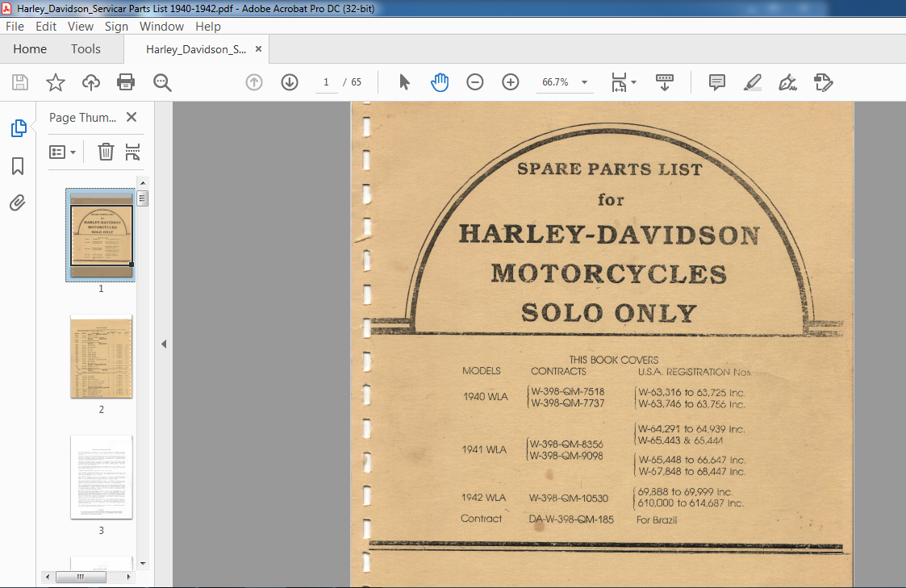
Task: Click the 'SOLO ONLY' title text
Action: (609, 313)
